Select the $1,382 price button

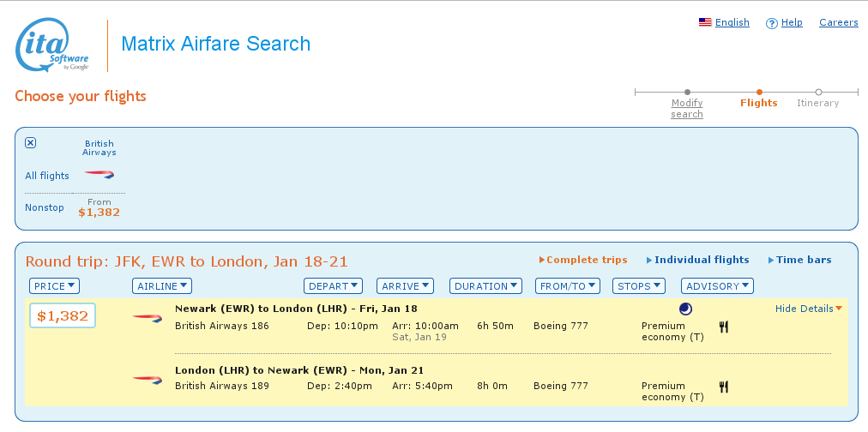tap(63, 316)
